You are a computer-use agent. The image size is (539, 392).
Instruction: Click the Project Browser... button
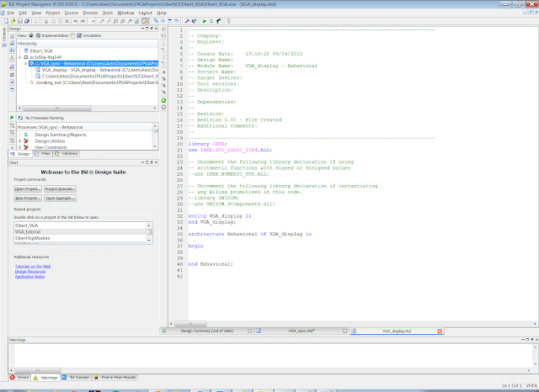pos(60,188)
